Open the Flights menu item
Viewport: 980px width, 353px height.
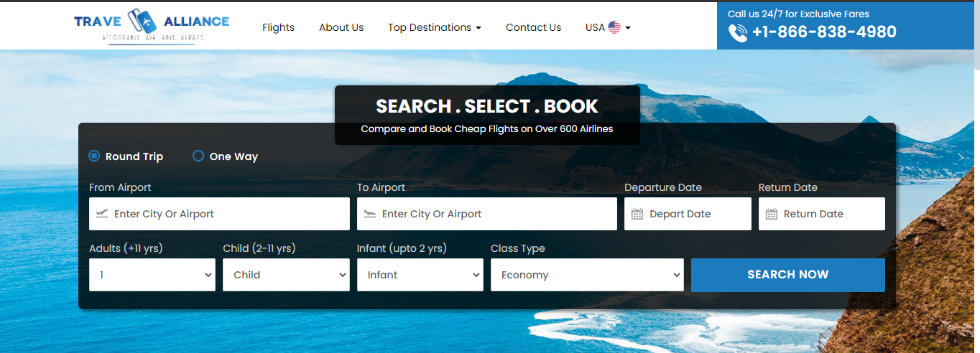pyautogui.click(x=278, y=27)
